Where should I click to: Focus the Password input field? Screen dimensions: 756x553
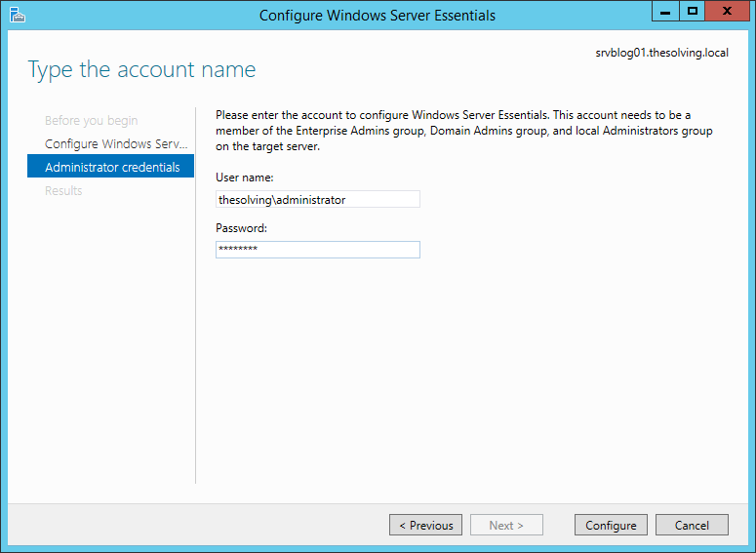[318, 250]
